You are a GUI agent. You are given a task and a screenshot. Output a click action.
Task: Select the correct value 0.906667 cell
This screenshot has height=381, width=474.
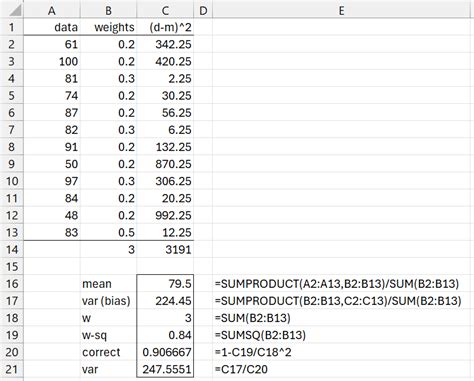[165, 352]
